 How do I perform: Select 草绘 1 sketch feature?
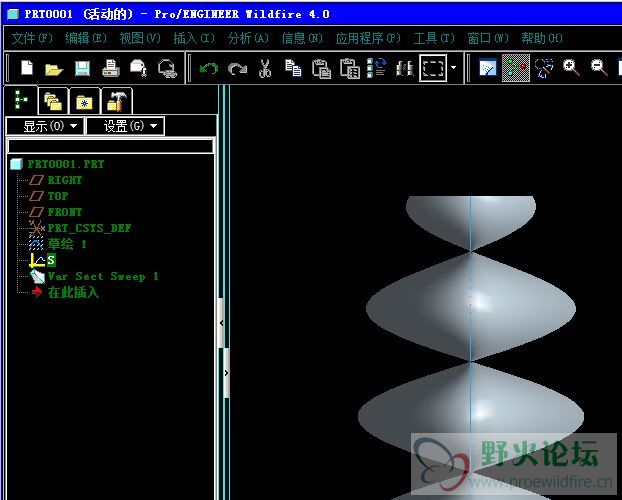67,244
